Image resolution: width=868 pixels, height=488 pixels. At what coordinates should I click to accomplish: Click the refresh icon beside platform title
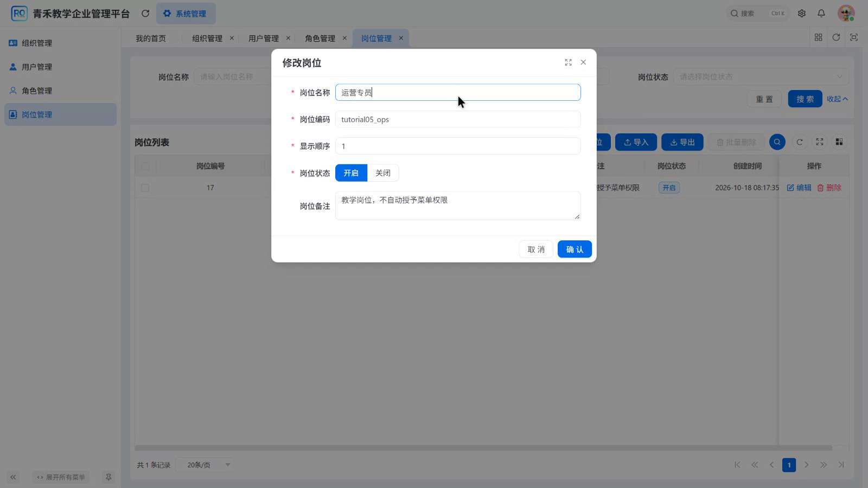tap(145, 13)
